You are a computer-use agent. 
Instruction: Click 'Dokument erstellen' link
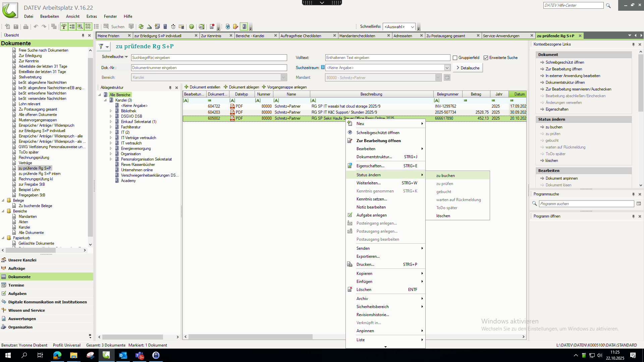[202, 87]
